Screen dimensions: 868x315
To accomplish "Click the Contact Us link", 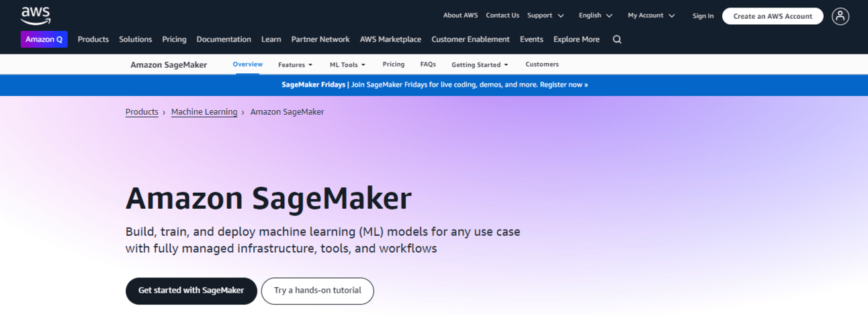I will point(503,15).
